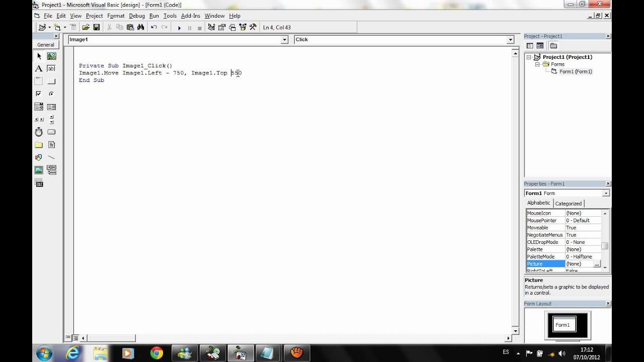Click the Add Form toolbar icon
The image size is (644, 362).
57,28
